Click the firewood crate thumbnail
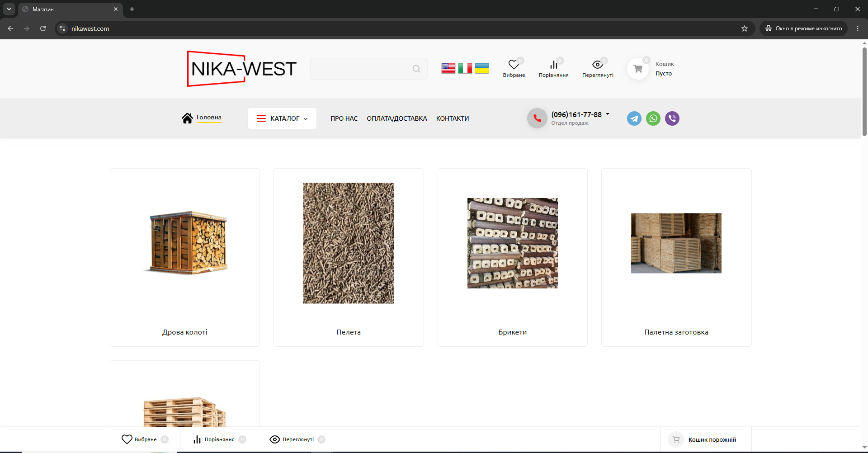Viewport: 868px width, 453px height. pos(185,243)
